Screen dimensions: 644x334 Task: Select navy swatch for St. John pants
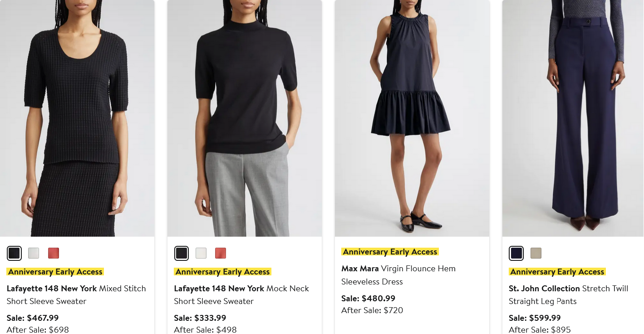click(516, 253)
